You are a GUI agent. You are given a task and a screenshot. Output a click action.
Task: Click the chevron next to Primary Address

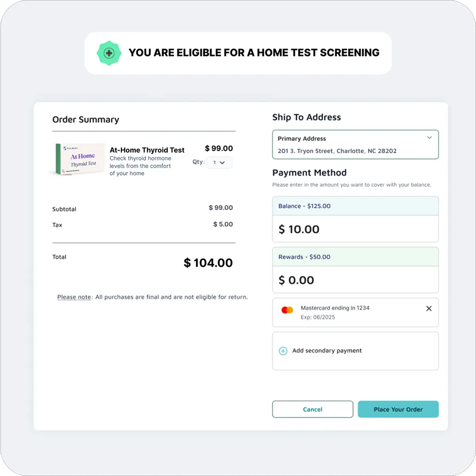[x=429, y=138]
